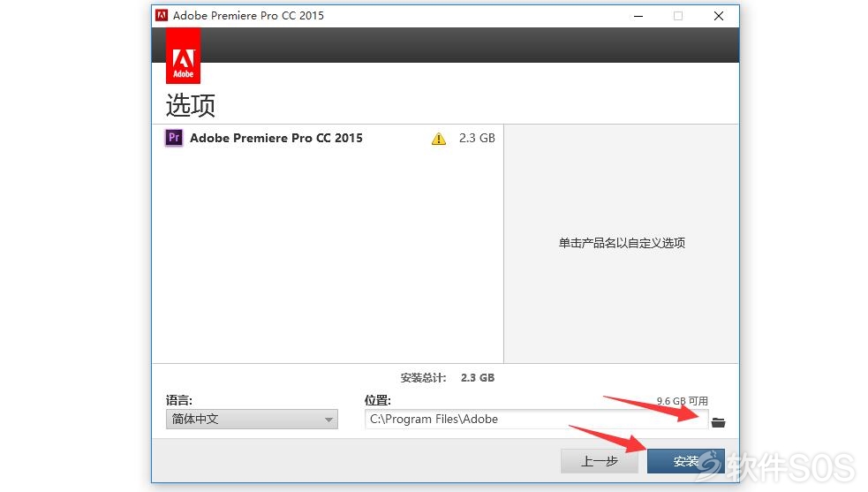
Task: Click the 2.3 GB size in product row
Action: (x=477, y=138)
